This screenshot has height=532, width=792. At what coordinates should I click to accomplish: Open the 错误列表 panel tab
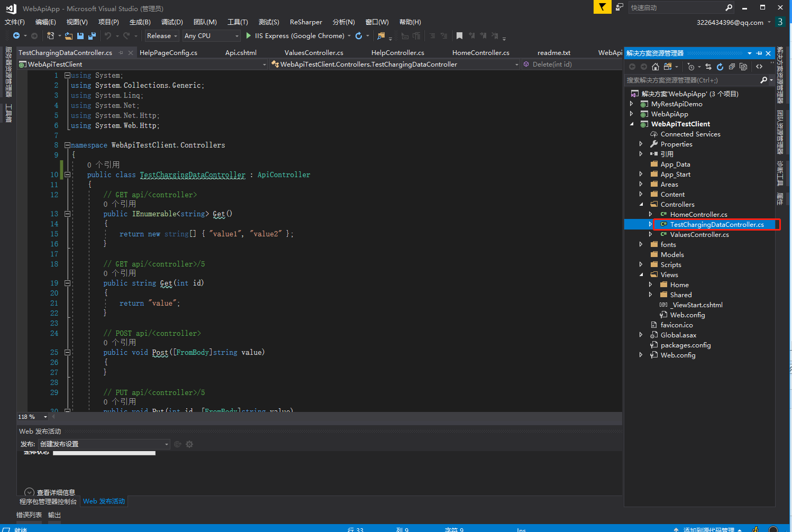(x=29, y=515)
